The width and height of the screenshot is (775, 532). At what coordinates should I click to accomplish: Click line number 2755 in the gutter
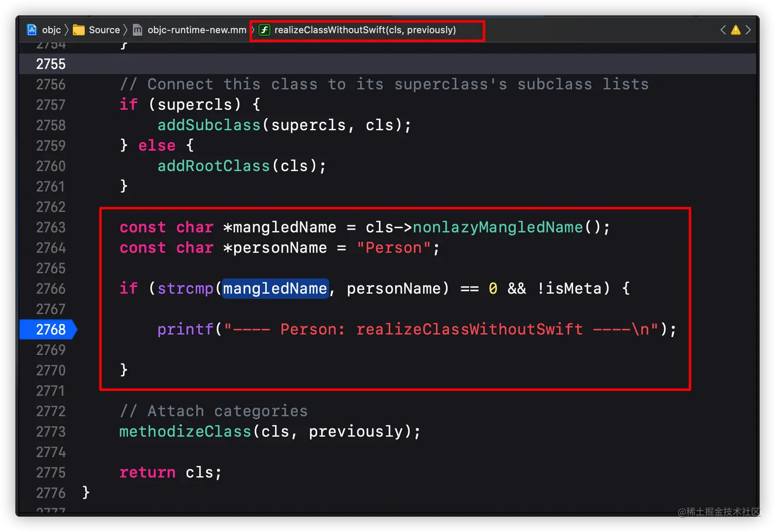pos(51,64)
